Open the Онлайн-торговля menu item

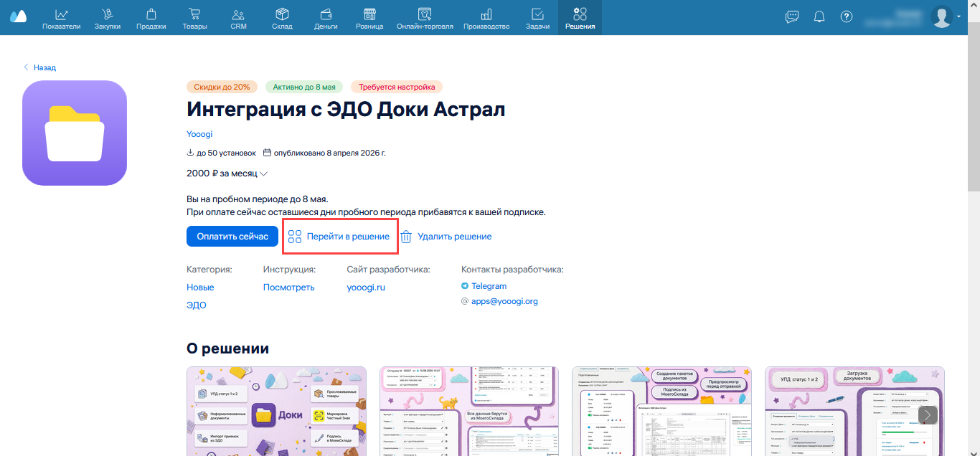coord(425,18)
